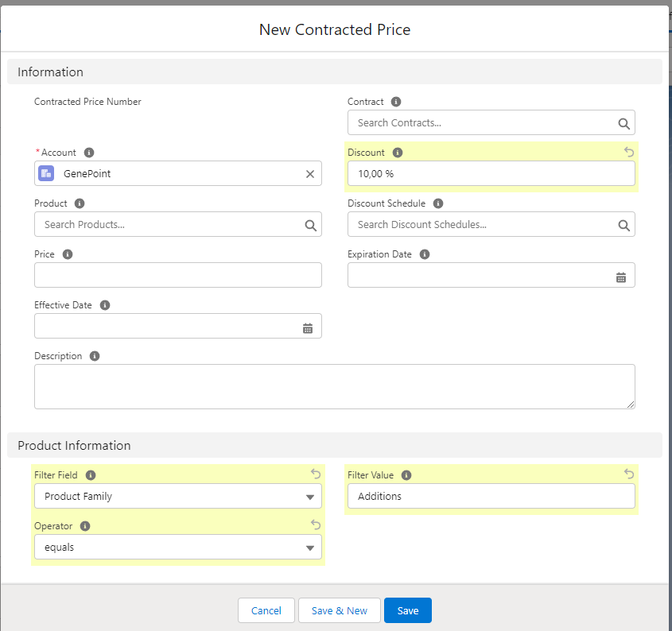Expand the Filter Field dropdown

tap(178, 497)
